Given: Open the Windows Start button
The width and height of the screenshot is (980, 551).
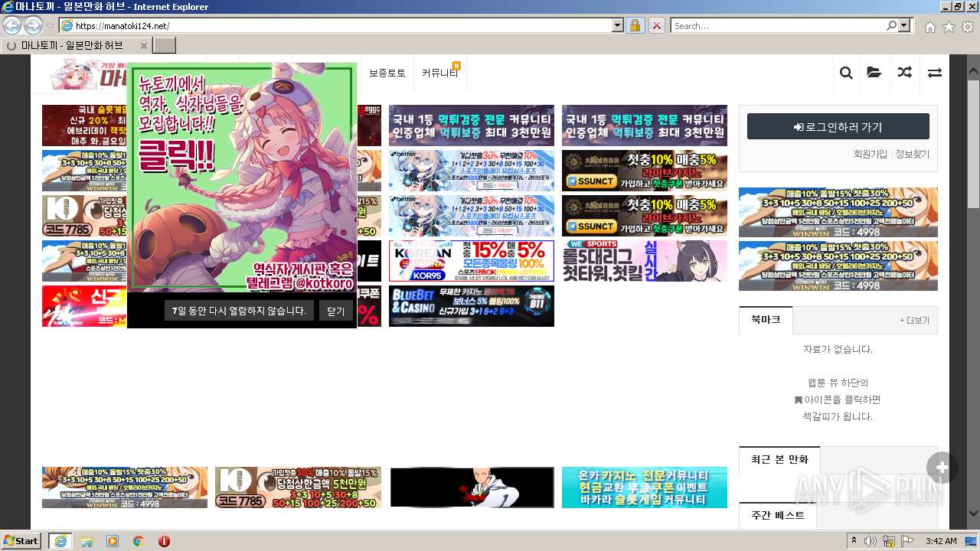Looking at the screenshot, I should point(21,540).
